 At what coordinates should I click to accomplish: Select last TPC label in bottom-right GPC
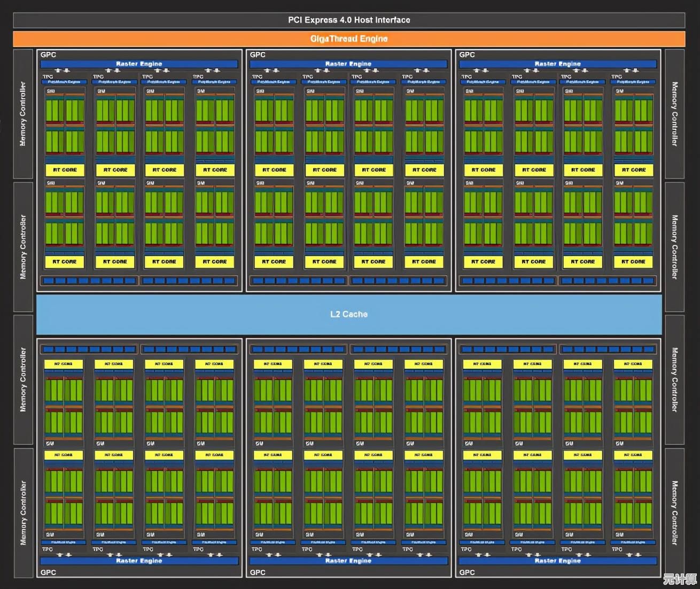[x=617, y=549]
